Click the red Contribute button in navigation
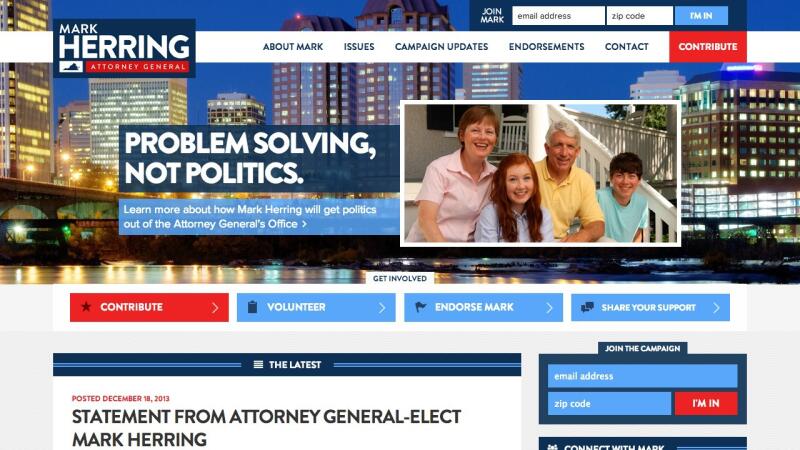This screenshot has width=800, height=450. pos(708,46)
